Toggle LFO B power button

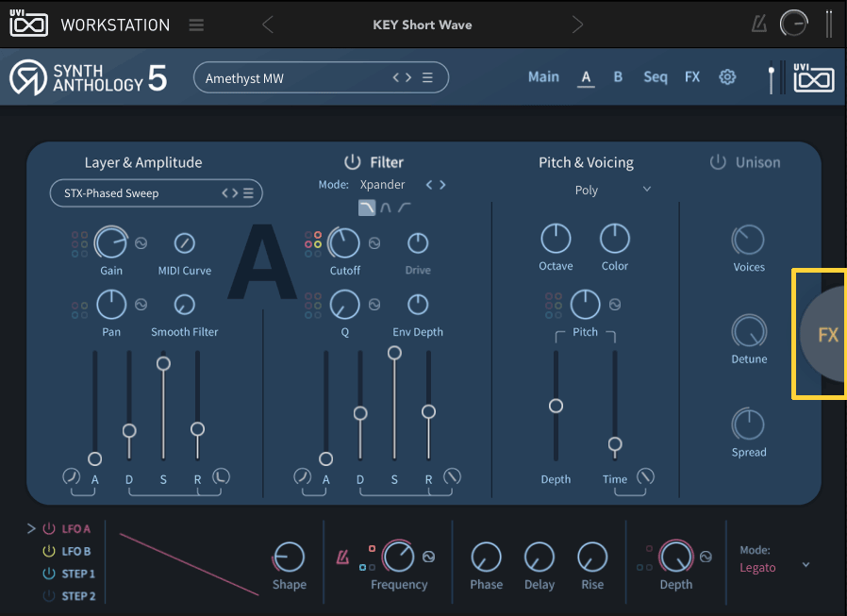(x=49, y=551)
